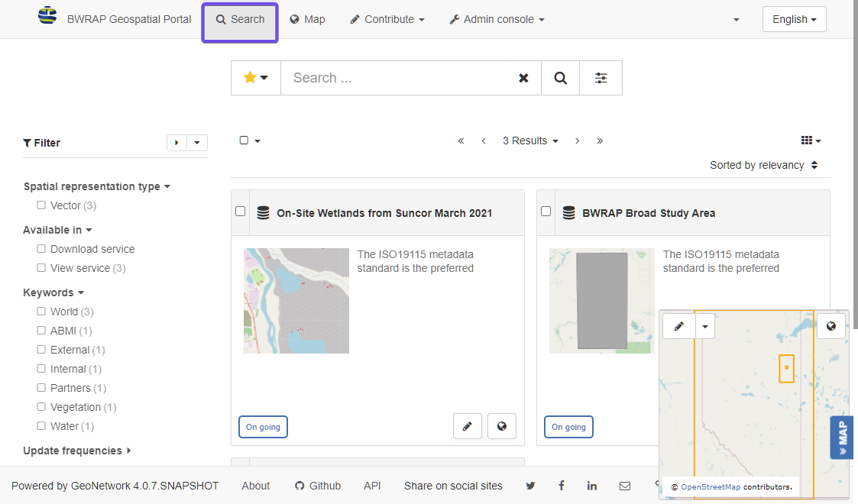Click the magnifier search button
The image size is (858, 504).
tap(560, 78)
